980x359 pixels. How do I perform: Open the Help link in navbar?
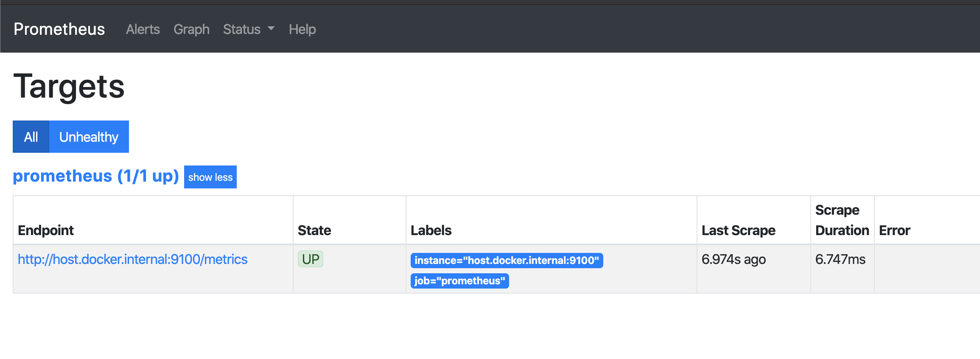click(302, 29)
